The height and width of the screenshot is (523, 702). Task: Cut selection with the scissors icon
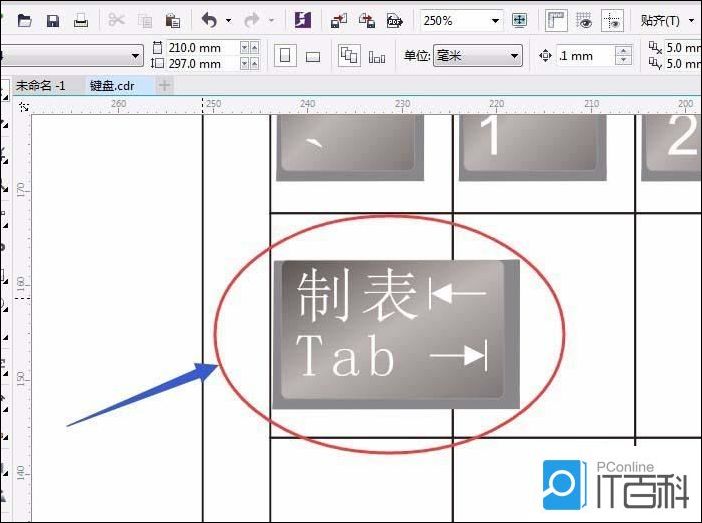point(116,20)
